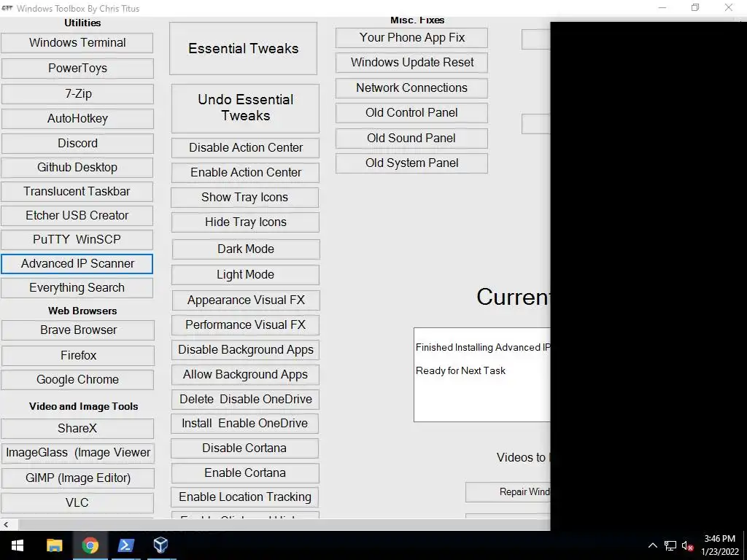The height and width of the screenshot is (560, 747).
Task: Install Discord
Action: tap(77, 144)
